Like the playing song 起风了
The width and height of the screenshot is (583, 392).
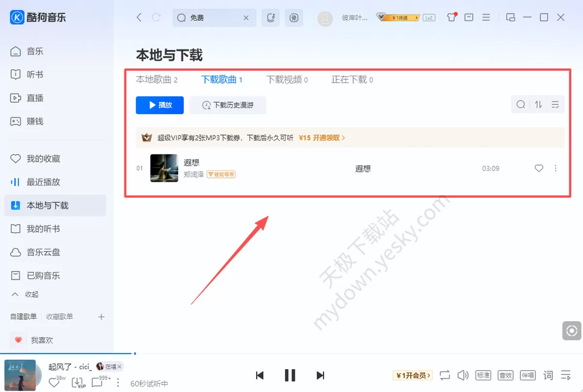tap(54, 383)
